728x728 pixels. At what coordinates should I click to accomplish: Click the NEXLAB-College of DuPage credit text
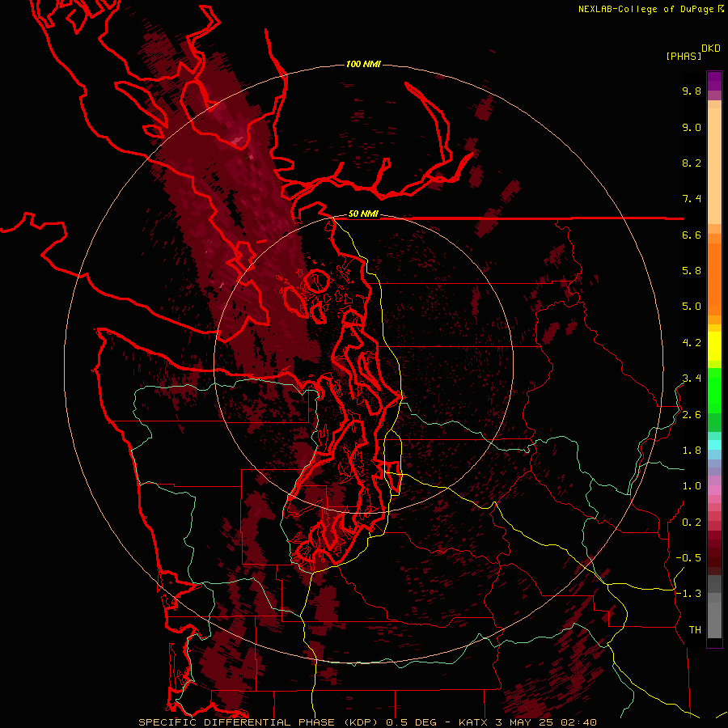click(x=645, y=9)
